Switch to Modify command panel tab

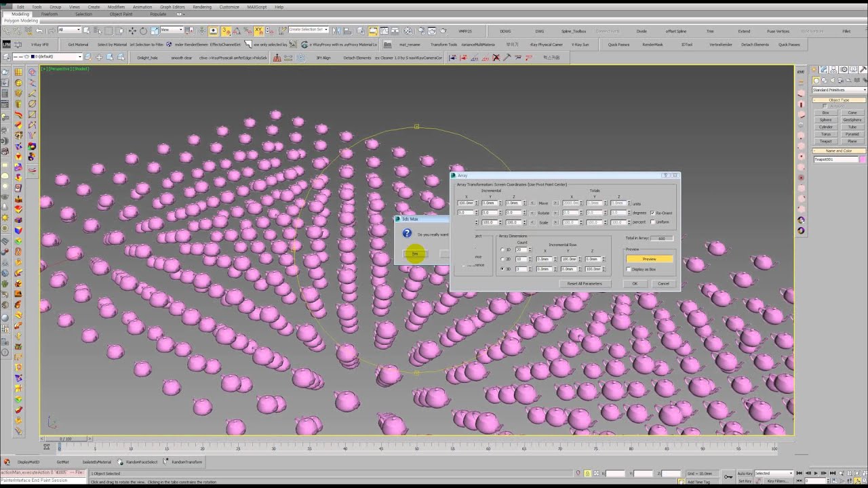(x=824, y=69)
